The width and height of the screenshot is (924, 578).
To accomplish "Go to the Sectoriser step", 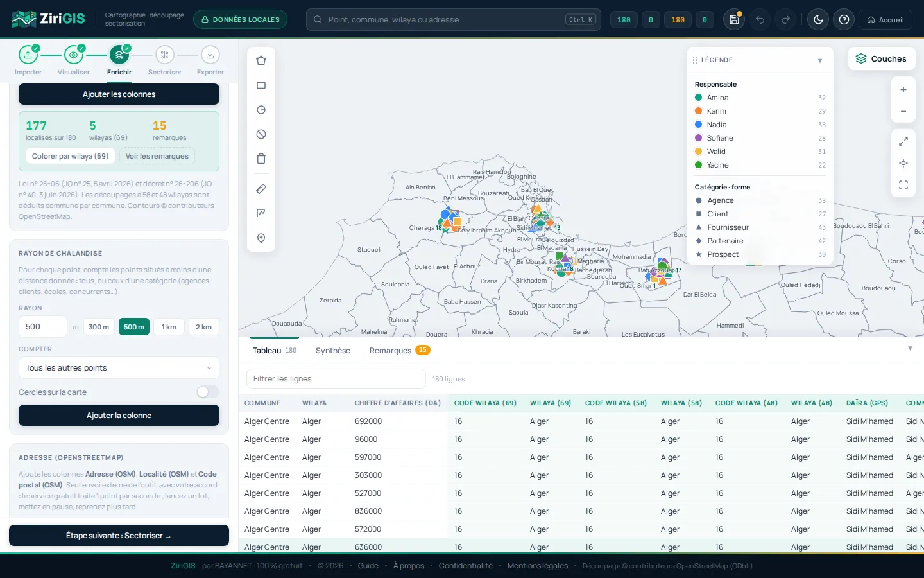I will coord(165,62).
